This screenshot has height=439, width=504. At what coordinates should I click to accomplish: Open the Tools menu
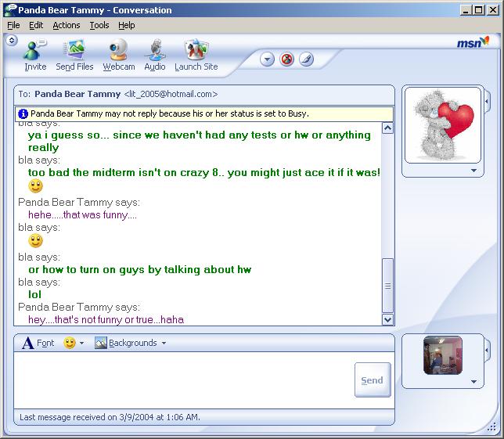[99, 25]
